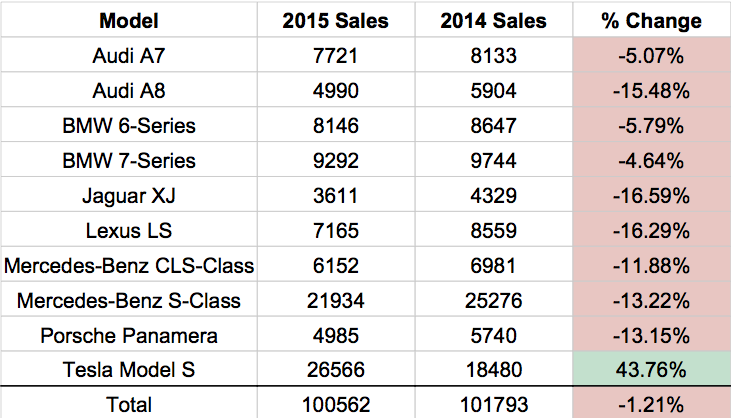
Task: Select the Jaguar XJ model cell
Action: (x=129, y=195)
